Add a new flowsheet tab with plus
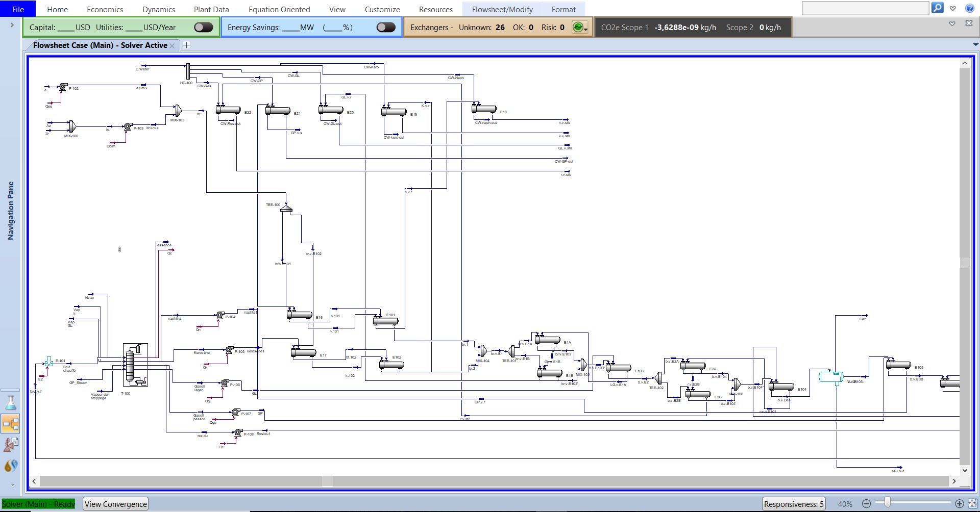The height and width of the screenshot is (512, 980). (x=186, y=45)
